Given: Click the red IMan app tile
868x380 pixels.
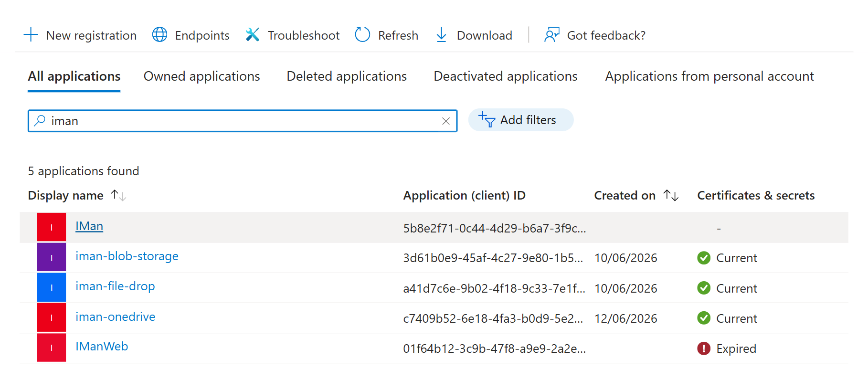Looking at the screenshot, I should (52, 227).
